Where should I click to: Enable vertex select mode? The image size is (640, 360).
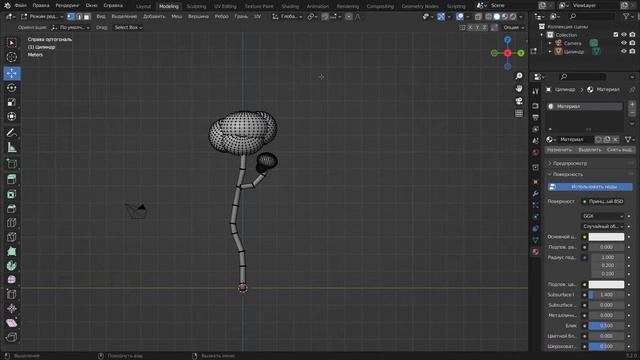[71, 17]
